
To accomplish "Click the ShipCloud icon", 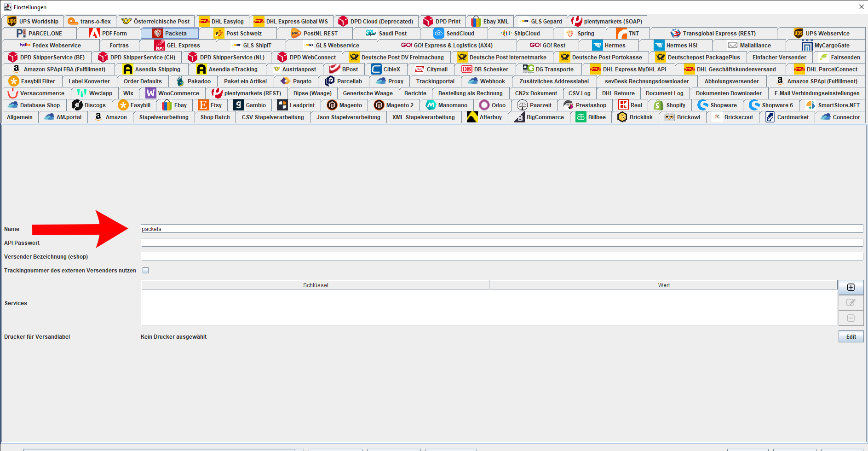I will click(x=506, y=33).
